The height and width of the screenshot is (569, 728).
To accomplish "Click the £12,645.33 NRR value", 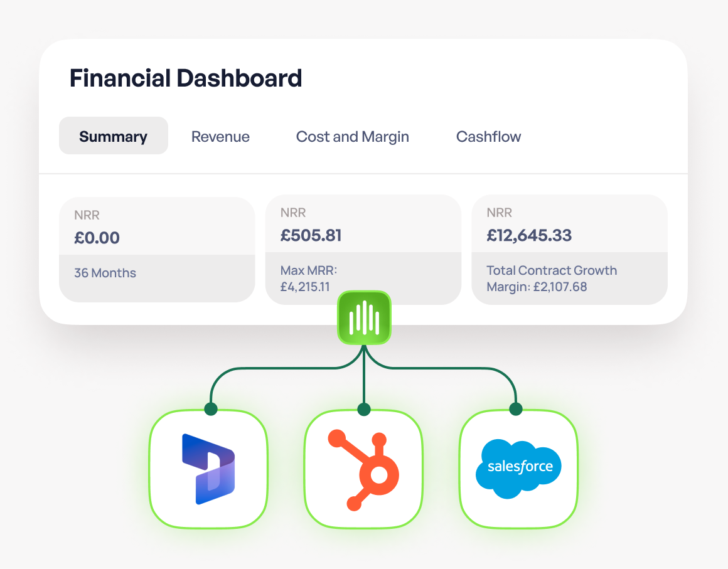I will (x=529, y=235).
